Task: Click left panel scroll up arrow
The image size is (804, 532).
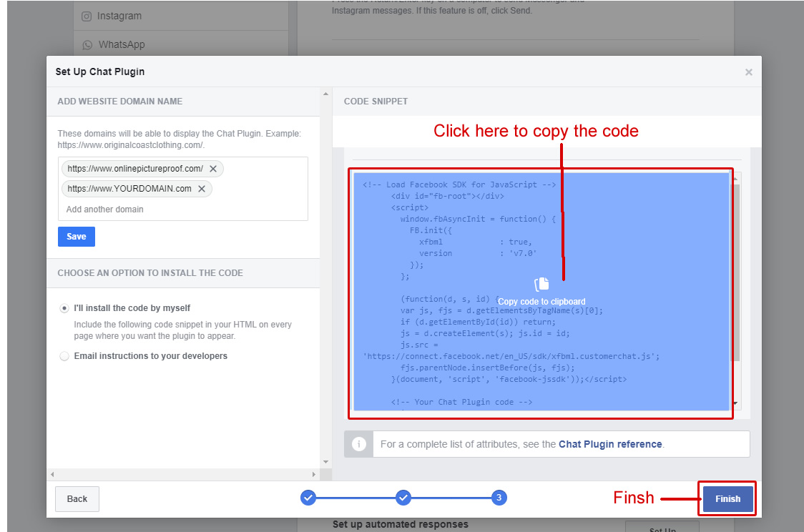Action: (x=325, y=94)
